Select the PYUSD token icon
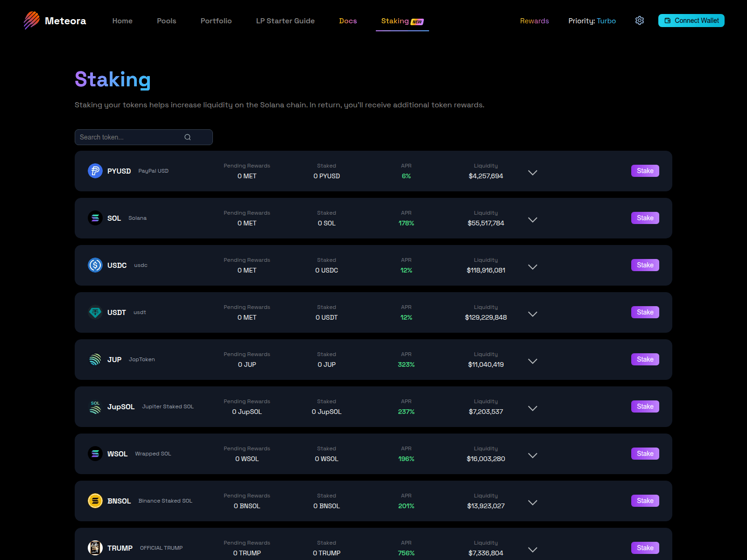 (x=95, y=171)
